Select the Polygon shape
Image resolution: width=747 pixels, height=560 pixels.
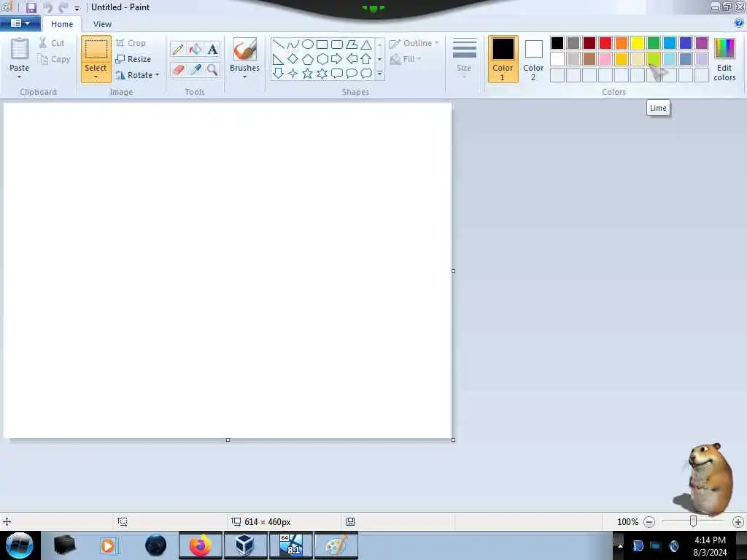pos(352,44)
